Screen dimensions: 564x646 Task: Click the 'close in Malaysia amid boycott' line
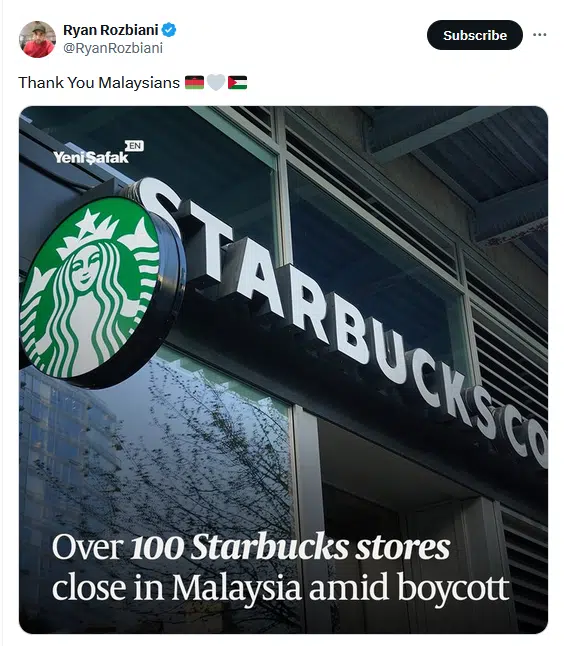(281, 587)
